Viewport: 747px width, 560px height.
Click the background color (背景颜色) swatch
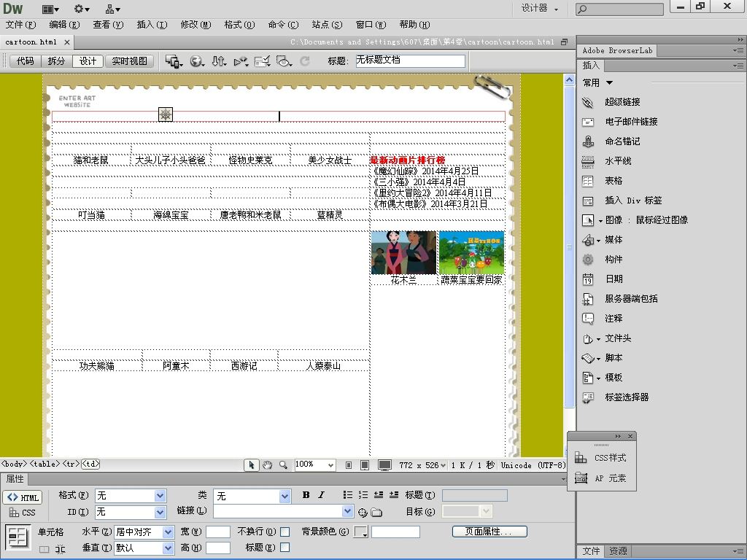(x=360, y=532)
